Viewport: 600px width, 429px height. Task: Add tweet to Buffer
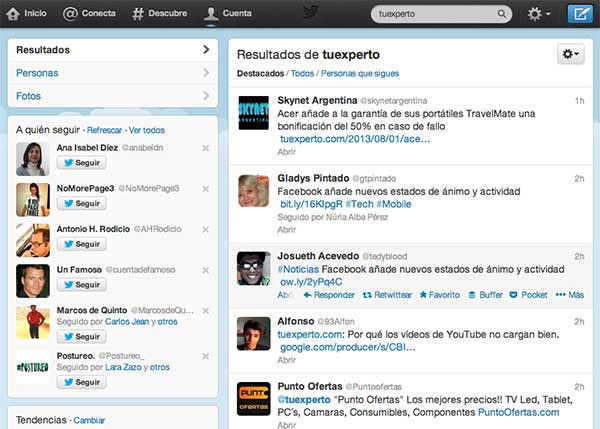[x=485, y=295]
